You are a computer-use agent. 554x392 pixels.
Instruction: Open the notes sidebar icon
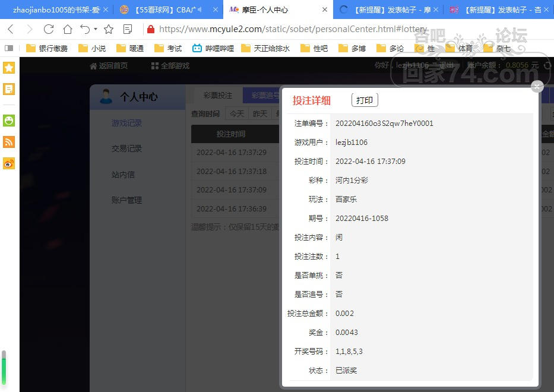click(9, 89)
